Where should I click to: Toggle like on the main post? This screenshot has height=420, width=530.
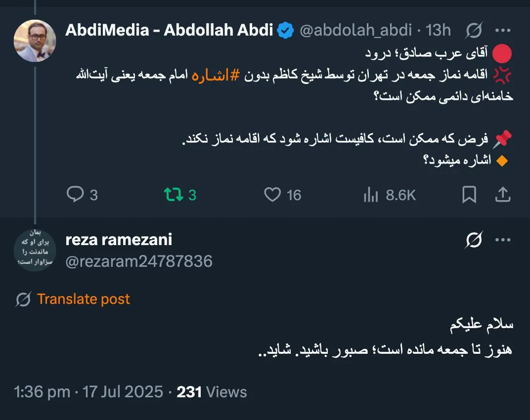(272, 195)
